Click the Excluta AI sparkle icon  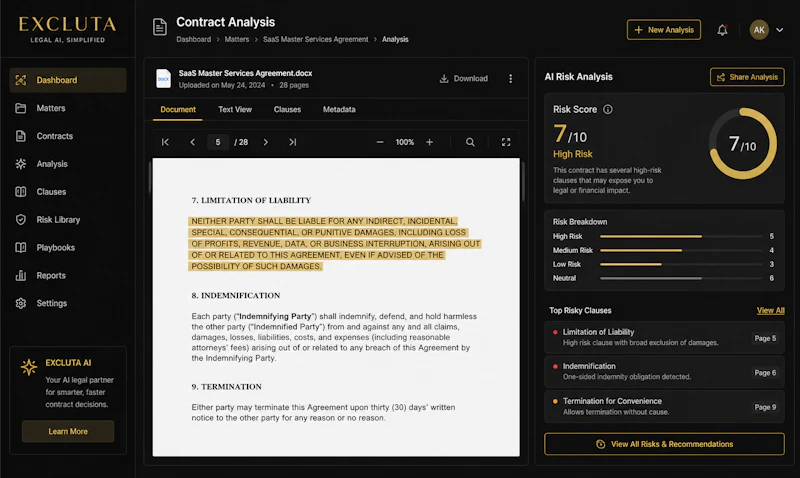pyautogui.click(x=29, y=367)
